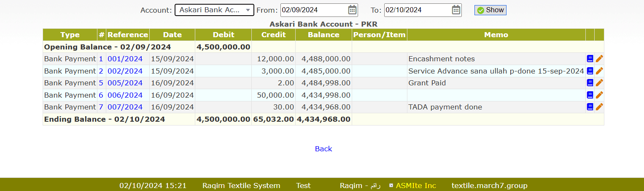Open calendar picker for To date
The image size is (644, 191).
(x=456, y=10)
